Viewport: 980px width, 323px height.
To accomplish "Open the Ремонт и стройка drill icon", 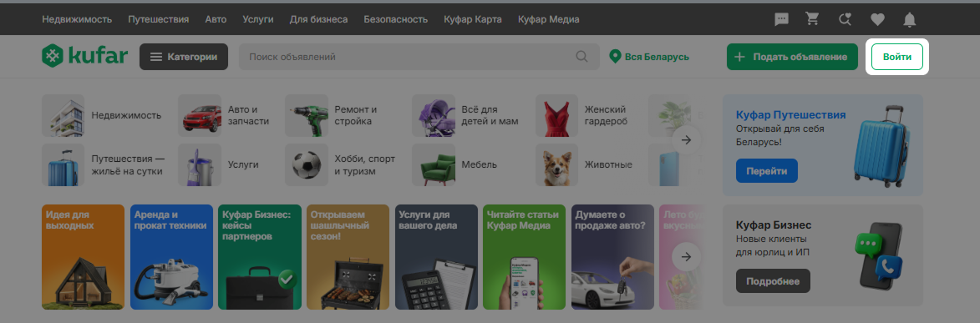I will (x=307, y=115).
